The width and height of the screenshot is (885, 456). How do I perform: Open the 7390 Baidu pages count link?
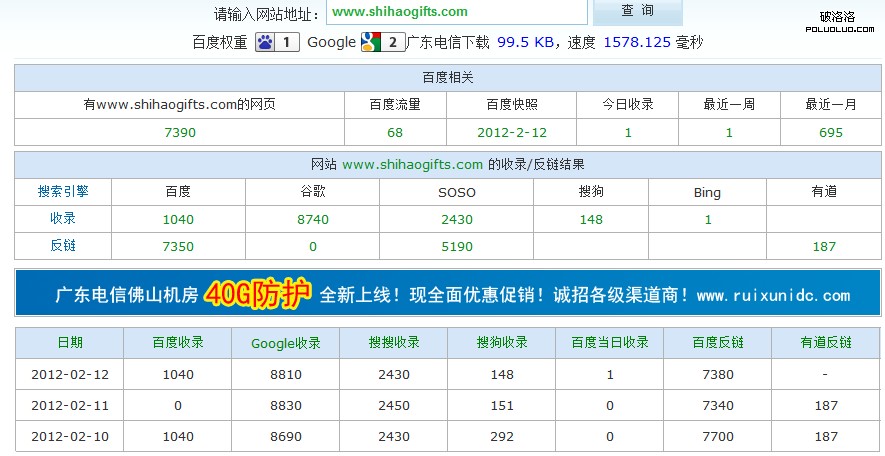pos(179,133)
